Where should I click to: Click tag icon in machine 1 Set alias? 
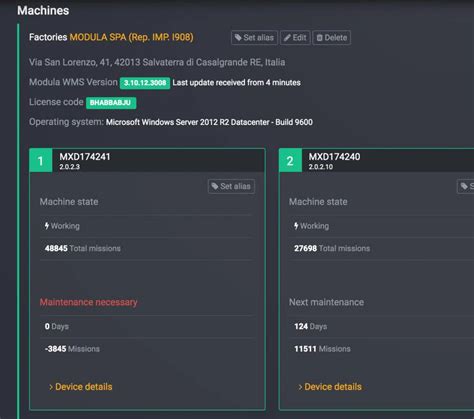(215, 186)
